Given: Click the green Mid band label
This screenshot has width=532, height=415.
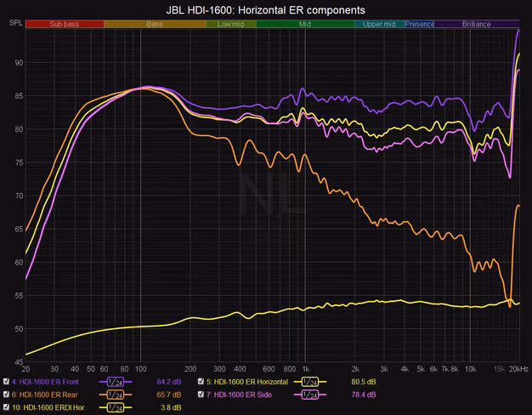Looking at the screenshot, I should coord(305,24).
